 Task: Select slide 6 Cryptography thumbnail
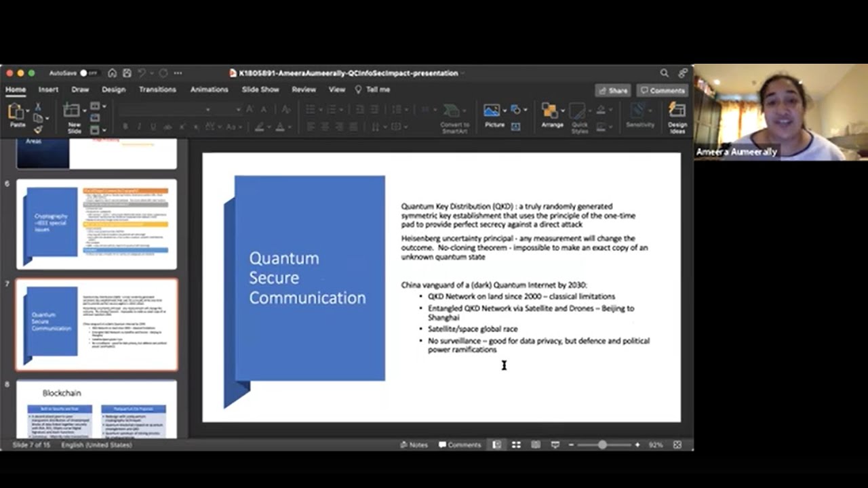coord(96,224)
